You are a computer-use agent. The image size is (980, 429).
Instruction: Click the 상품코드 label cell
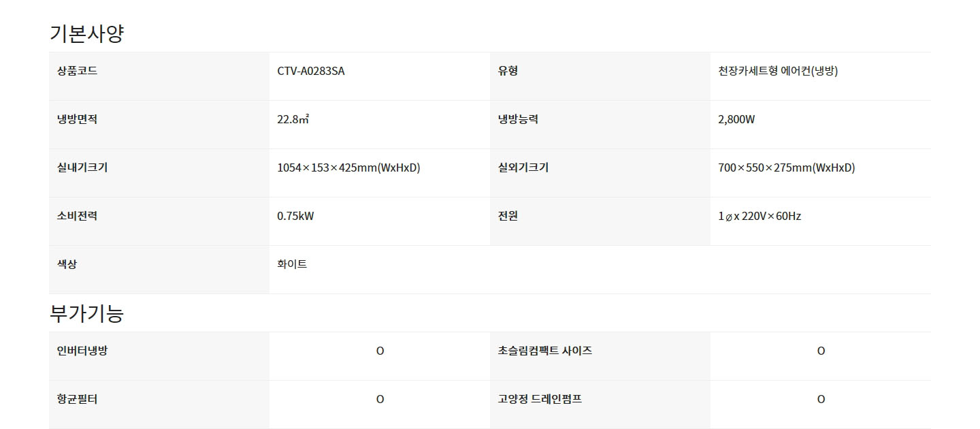pyautogui.click(x=159, y=76)
